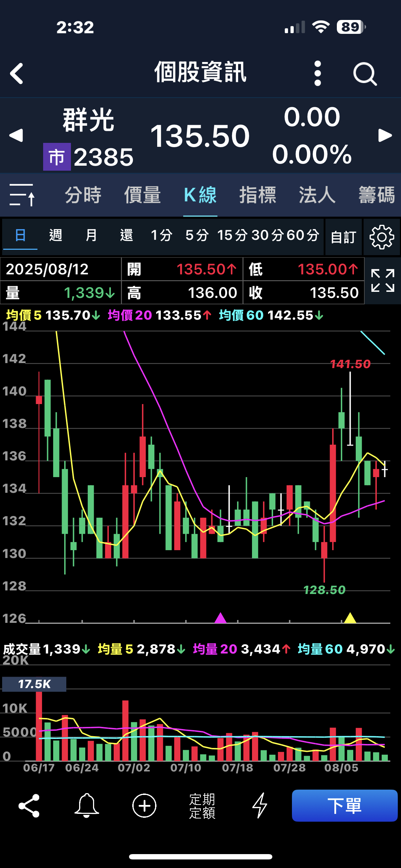Switch to the 價量 tab
401x868 pixels.
pos(142,195)
